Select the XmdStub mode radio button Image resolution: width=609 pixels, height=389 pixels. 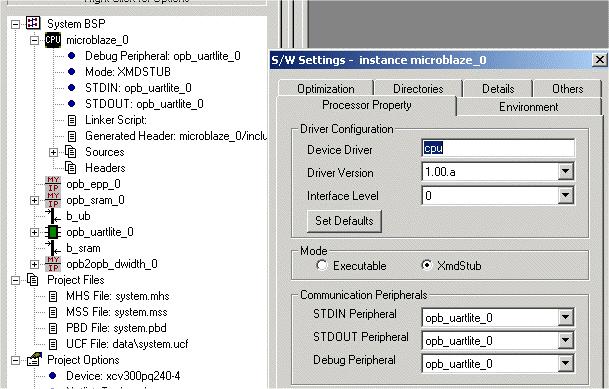coord(426,265)
